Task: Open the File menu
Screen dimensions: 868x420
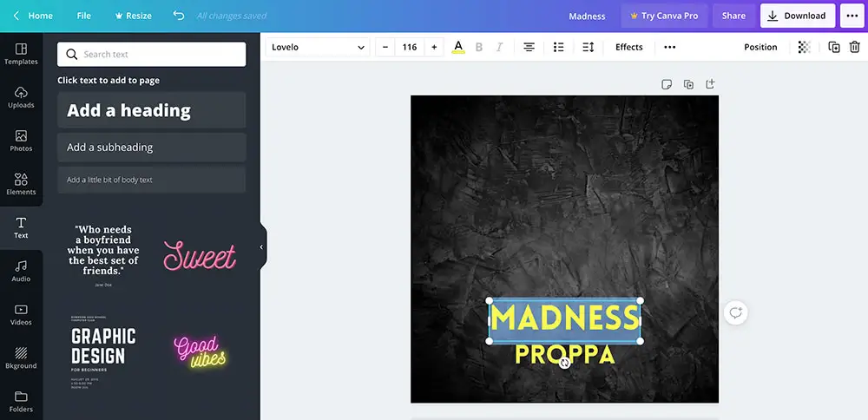Action: [x=83, y=16]
